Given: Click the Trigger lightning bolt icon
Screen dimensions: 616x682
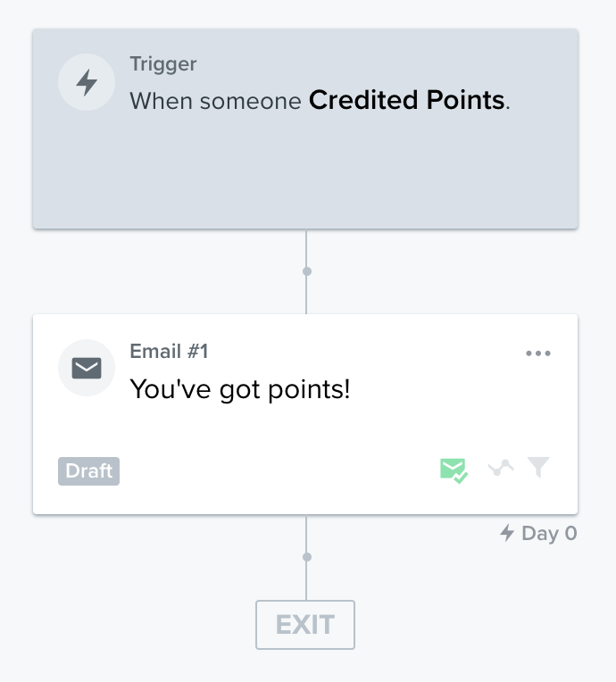Looking at the screenshot, I should click(x=87, y=82).
